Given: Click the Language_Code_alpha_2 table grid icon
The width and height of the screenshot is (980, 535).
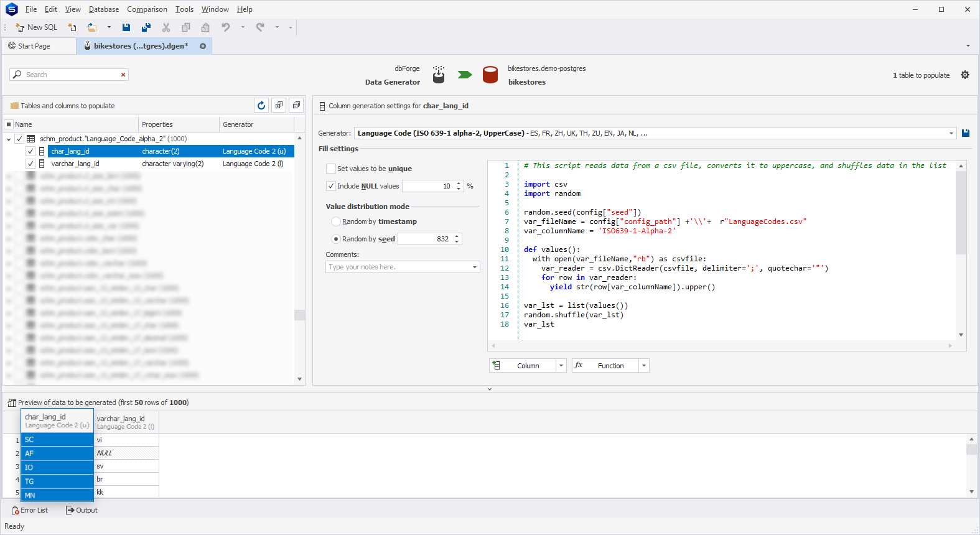Looking at the screenshot, I should tap(30, 139).
